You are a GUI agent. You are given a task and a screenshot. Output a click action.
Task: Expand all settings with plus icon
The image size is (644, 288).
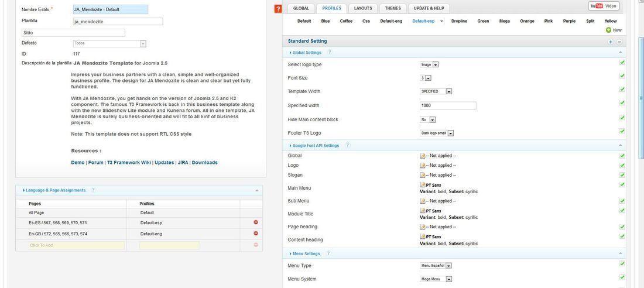pyautogui.click(x=611, y=42)
